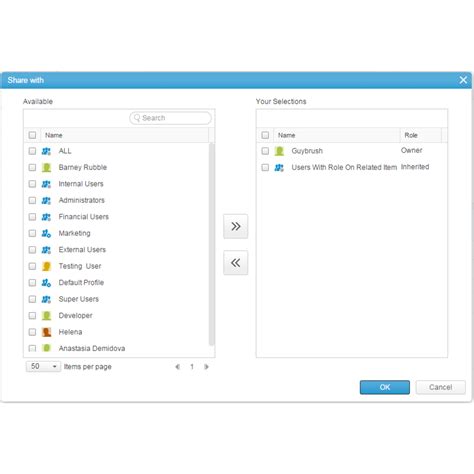Check the Marketing checkbox
474x474 pixels.
(x=32, y=233)
